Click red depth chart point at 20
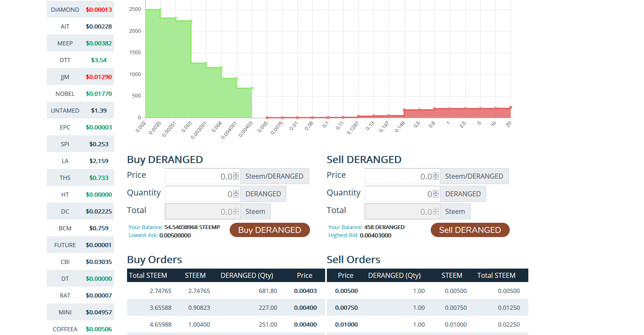The height and width of the screenshot is (335, 644). coord(511,108)
